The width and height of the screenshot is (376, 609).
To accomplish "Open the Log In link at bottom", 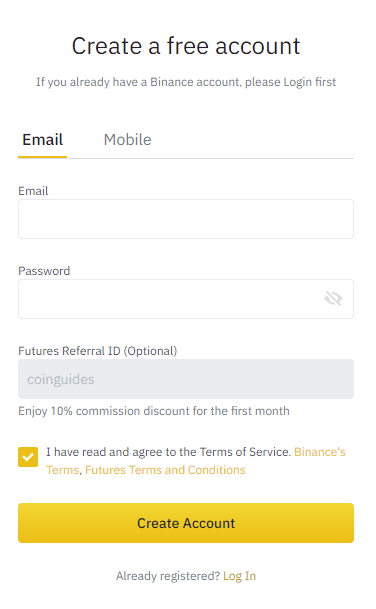I will tap(239, 576).
